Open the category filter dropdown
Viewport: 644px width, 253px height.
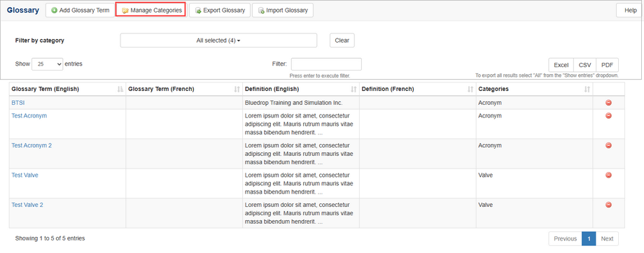[218, 41]
